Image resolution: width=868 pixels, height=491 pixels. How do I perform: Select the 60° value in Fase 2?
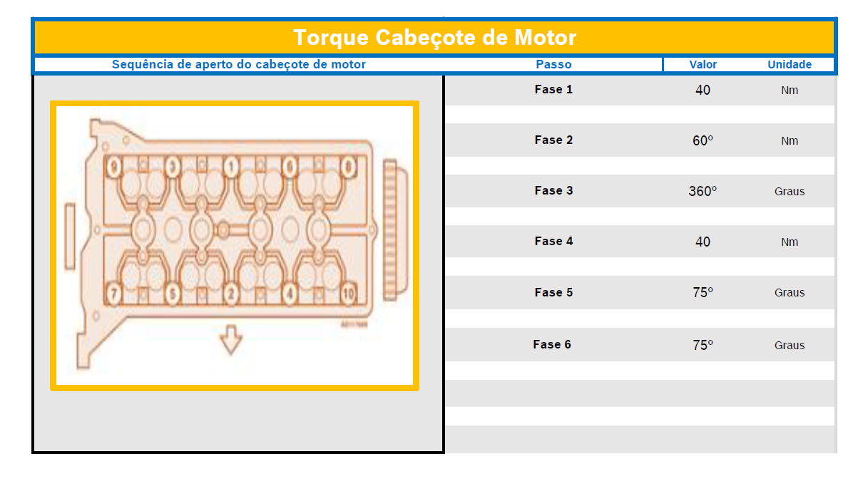703,140
